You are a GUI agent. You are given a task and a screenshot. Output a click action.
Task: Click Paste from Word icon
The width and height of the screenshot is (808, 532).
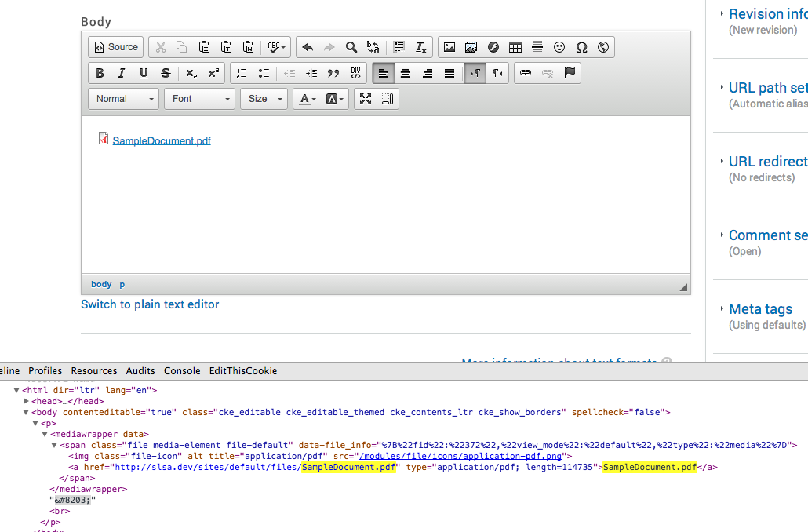249,47
